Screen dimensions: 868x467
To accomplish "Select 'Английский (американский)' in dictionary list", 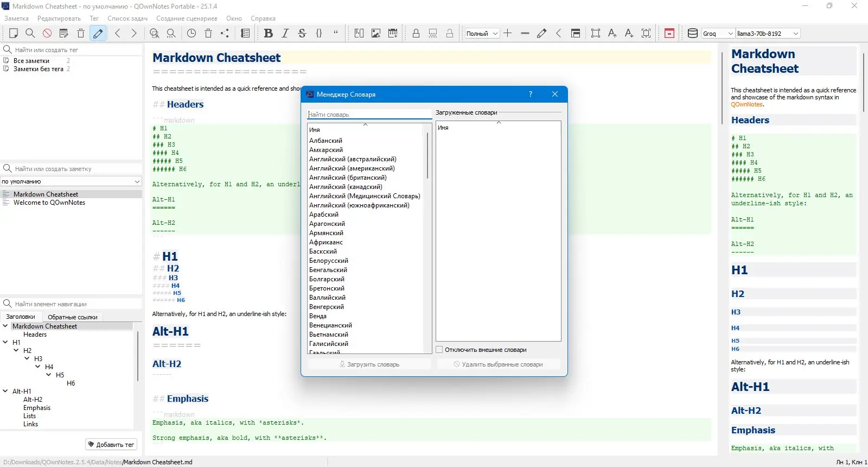I will pos(352,168).
